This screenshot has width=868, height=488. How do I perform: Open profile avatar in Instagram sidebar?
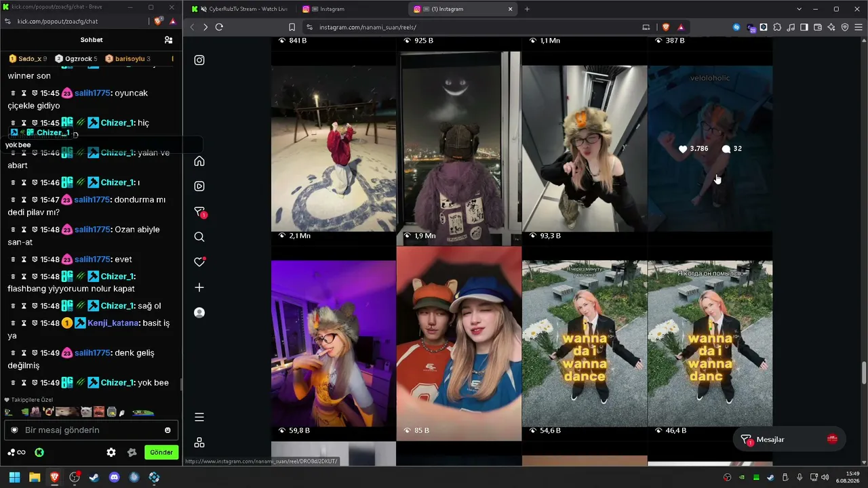199,312
